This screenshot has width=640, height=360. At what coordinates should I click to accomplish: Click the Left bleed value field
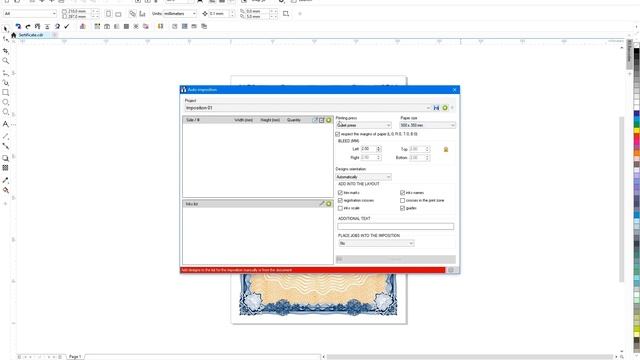[x=368, y=149]
